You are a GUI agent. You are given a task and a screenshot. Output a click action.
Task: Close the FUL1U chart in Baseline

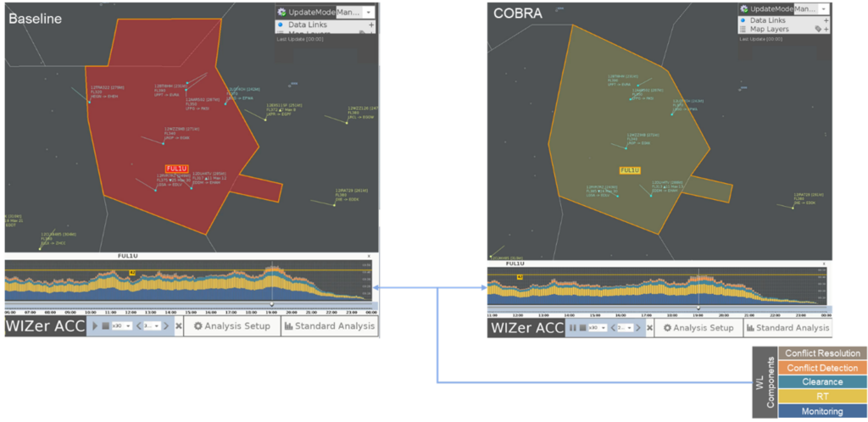[369, 256]
